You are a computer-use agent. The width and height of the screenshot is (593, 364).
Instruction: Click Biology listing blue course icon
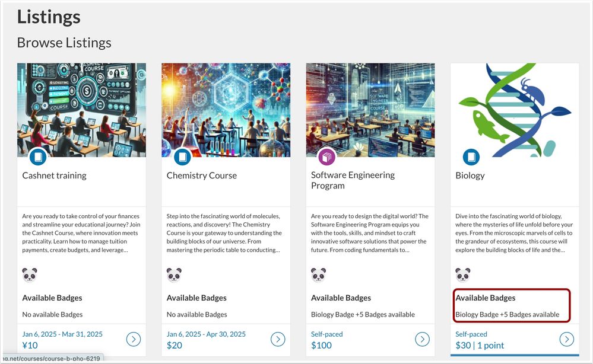(471, 157)
